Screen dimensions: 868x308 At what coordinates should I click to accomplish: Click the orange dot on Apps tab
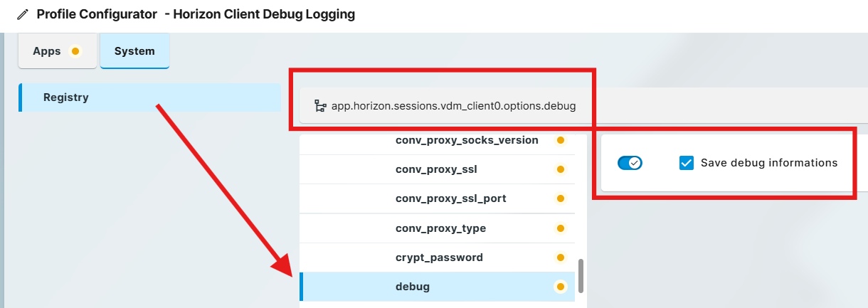(76, 51)
